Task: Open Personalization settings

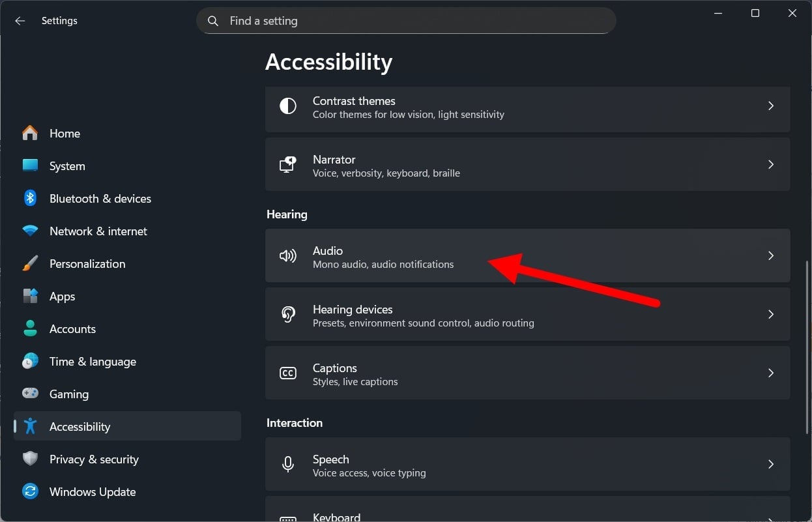Action: pyautogui.click(x=127, y=263)
